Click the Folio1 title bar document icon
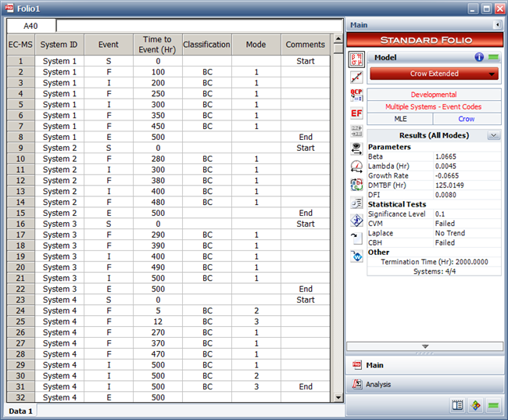The width and height of the screenshot is (508, 420). tap(9, 8)
